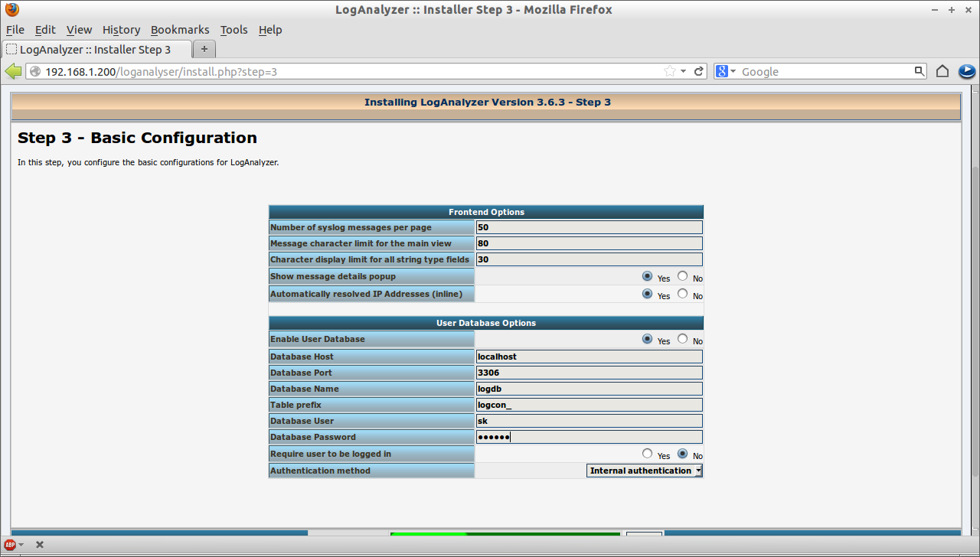Click the blue arrow icon beside Home

pos(966,71)
